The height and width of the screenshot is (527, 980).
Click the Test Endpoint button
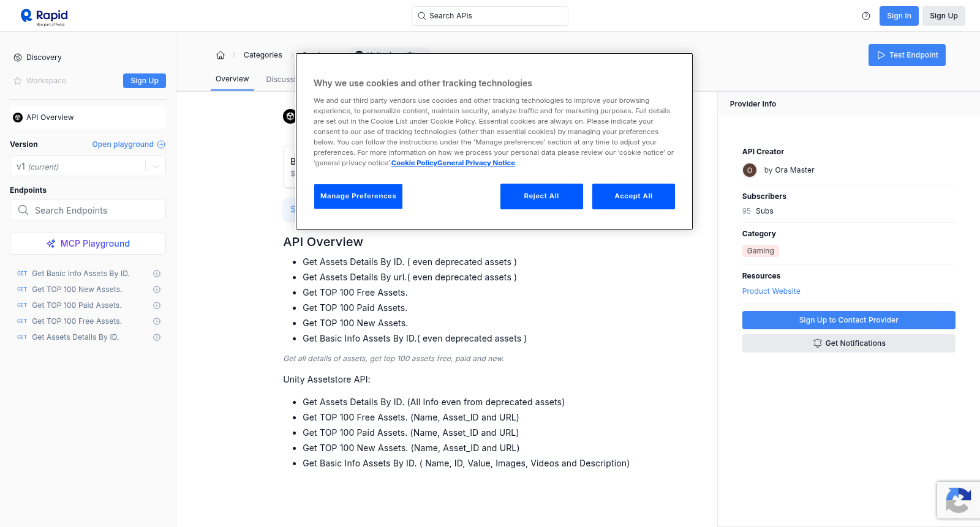click(x=907, y=55)
